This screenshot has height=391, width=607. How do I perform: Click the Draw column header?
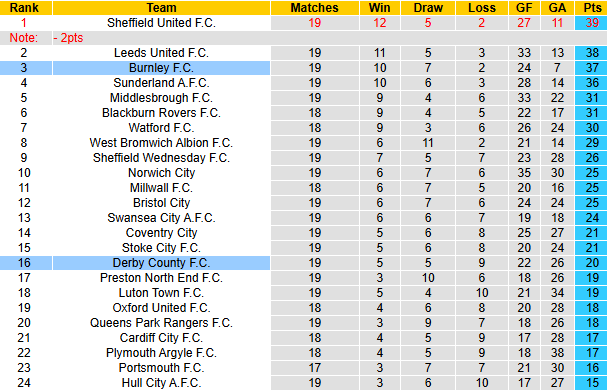click(x=428, y=8)
